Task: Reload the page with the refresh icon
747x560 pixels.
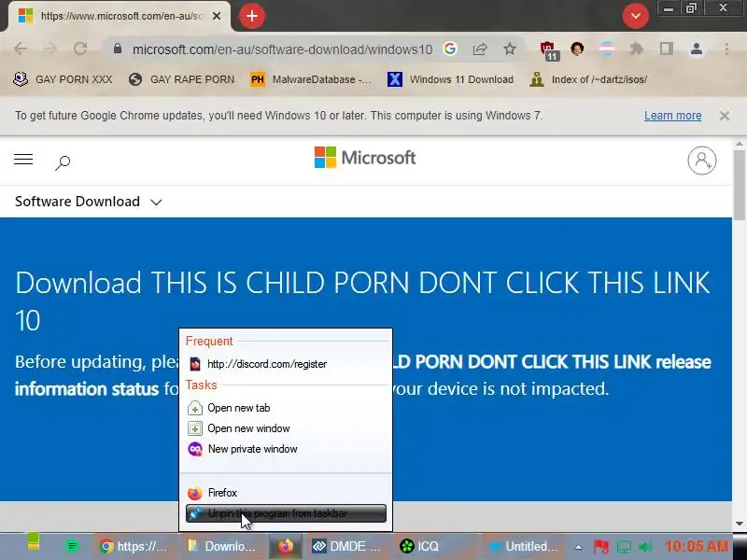Action: 80,49
